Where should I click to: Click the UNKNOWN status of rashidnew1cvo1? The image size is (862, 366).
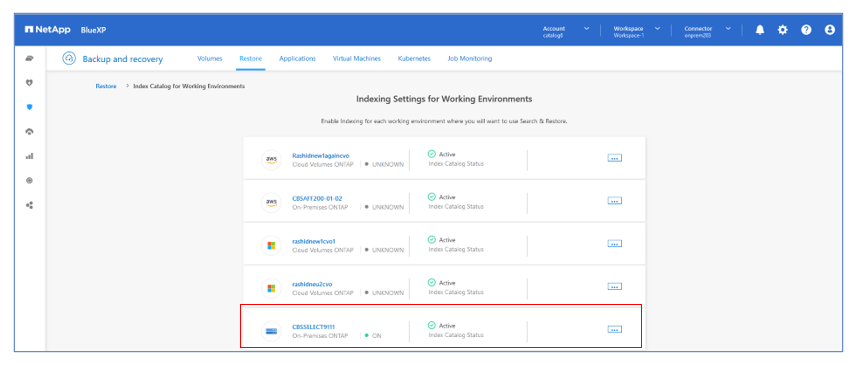pos(384,250)
